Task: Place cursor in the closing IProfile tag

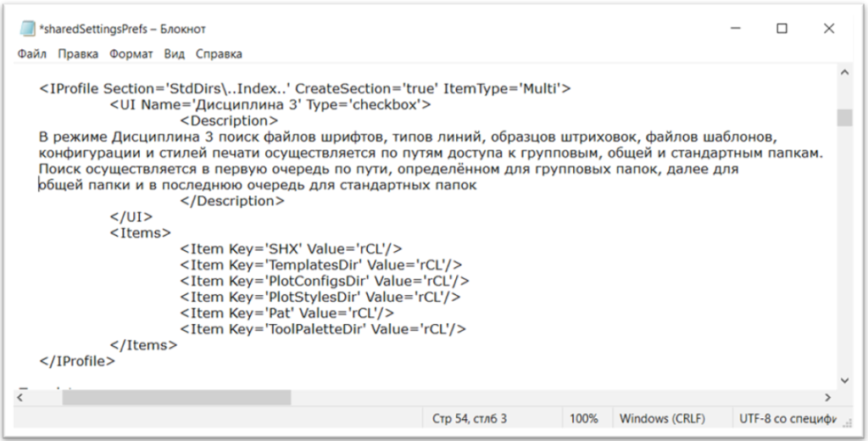Action: pos(77,360)
